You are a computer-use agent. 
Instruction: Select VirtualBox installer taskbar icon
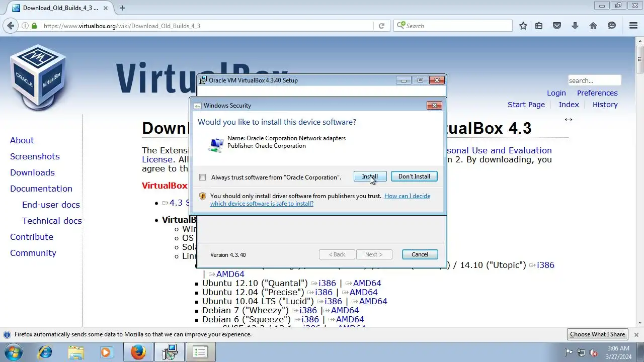tap(170, 352)
